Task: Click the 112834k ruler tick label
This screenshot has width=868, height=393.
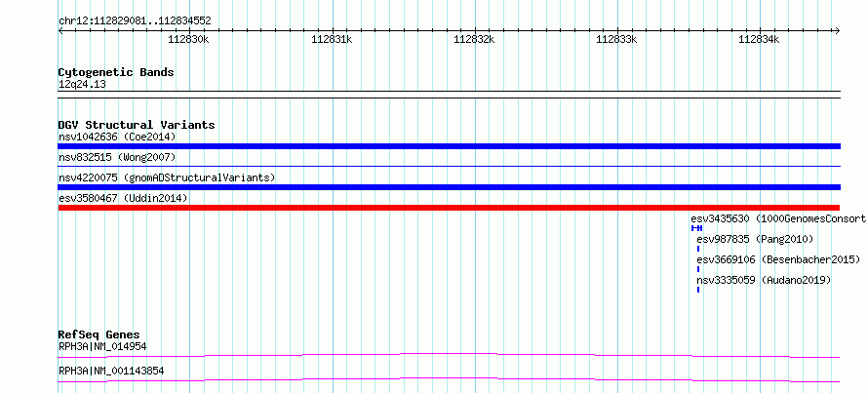Action: [759, 39]
